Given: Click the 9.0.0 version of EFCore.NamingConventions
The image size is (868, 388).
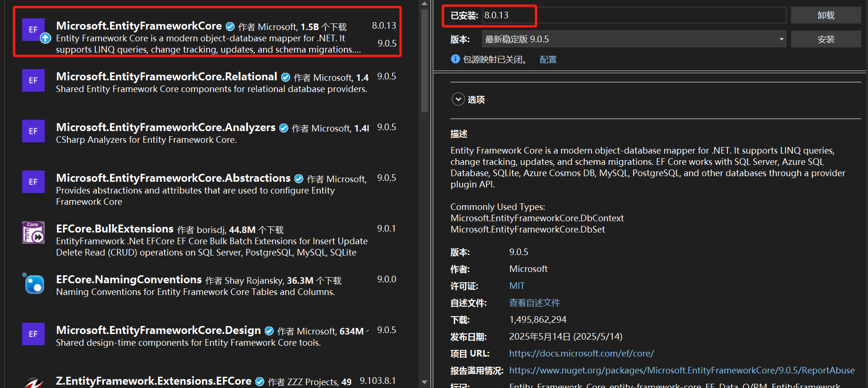Looking at the screenshot, I should click(x=387, y=279).
